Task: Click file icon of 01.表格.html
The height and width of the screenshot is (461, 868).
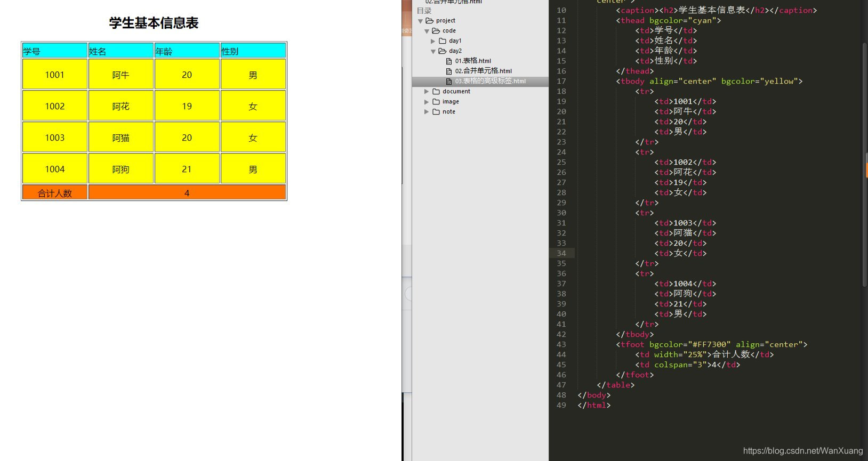Action: [449, 61]
